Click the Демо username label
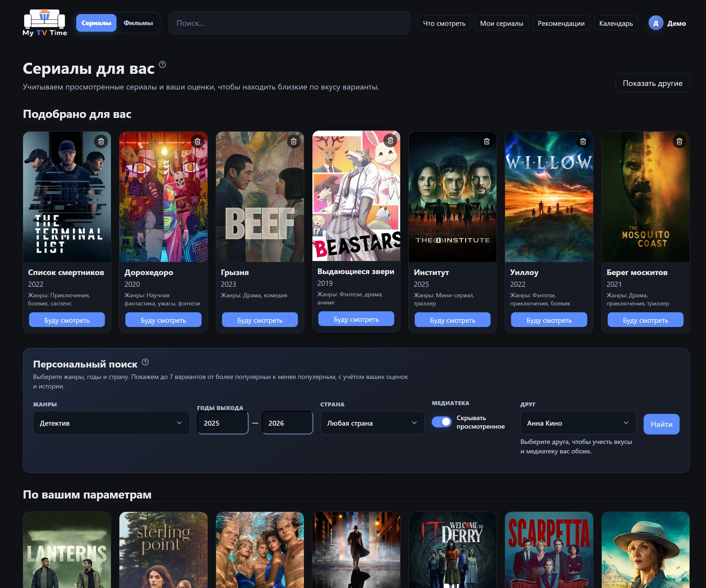 coord(676,23)
